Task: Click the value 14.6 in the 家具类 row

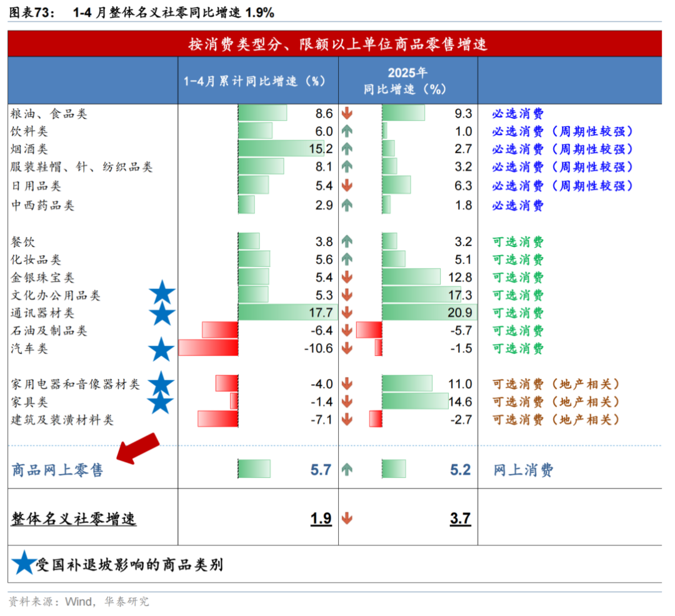Action: 460,402
